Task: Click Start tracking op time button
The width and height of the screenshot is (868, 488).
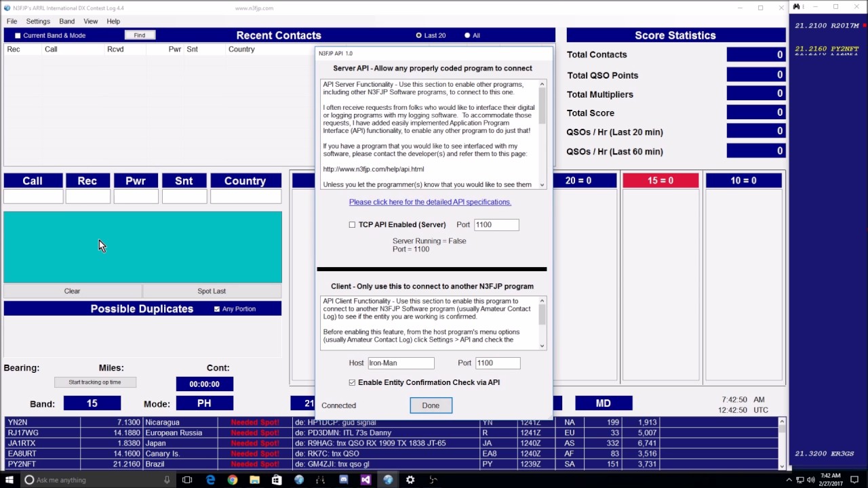Action: (x=95, y=382)
